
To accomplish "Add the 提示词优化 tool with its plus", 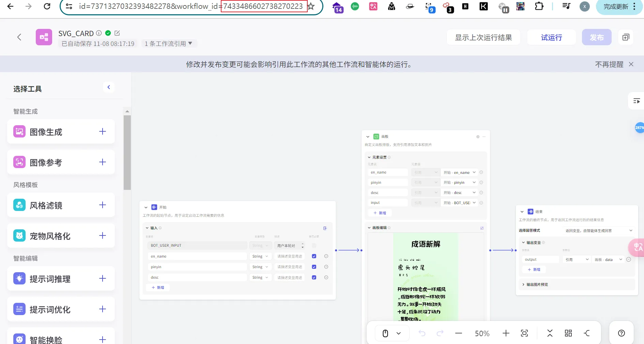I will pos(103,309).
